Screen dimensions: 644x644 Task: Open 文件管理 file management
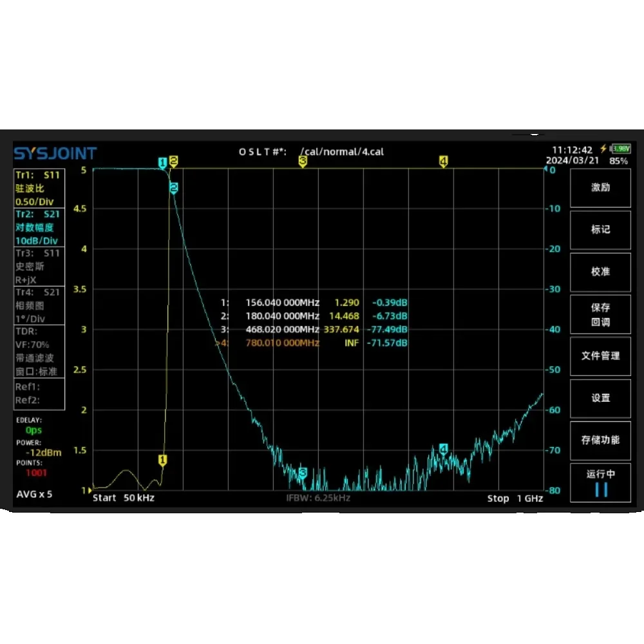click(600, 356)
